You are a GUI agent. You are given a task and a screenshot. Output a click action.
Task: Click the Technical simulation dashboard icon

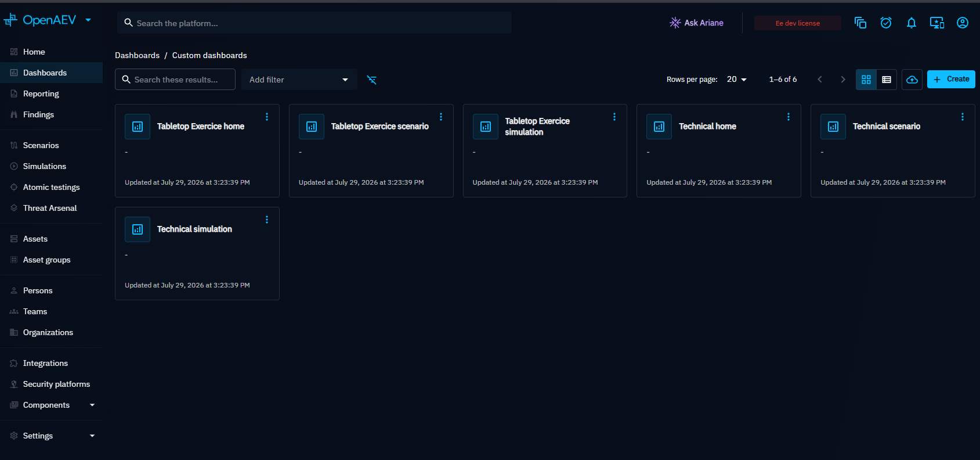138,229
